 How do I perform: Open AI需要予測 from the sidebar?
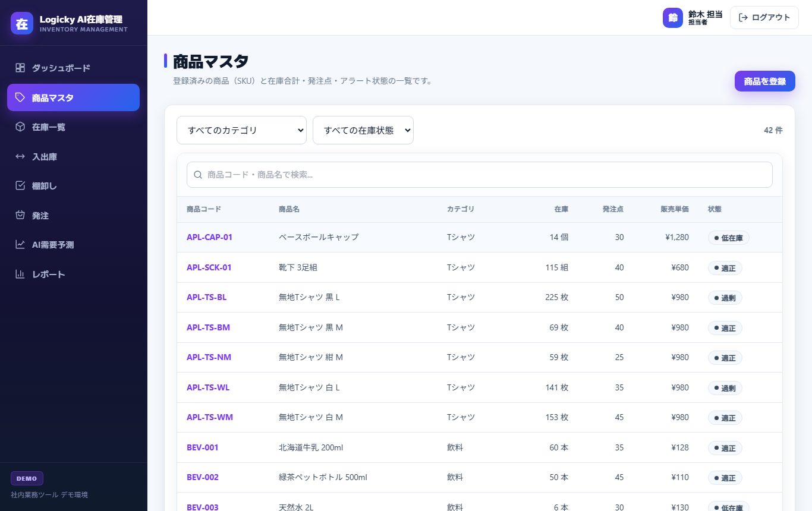(x=73, y=244)
